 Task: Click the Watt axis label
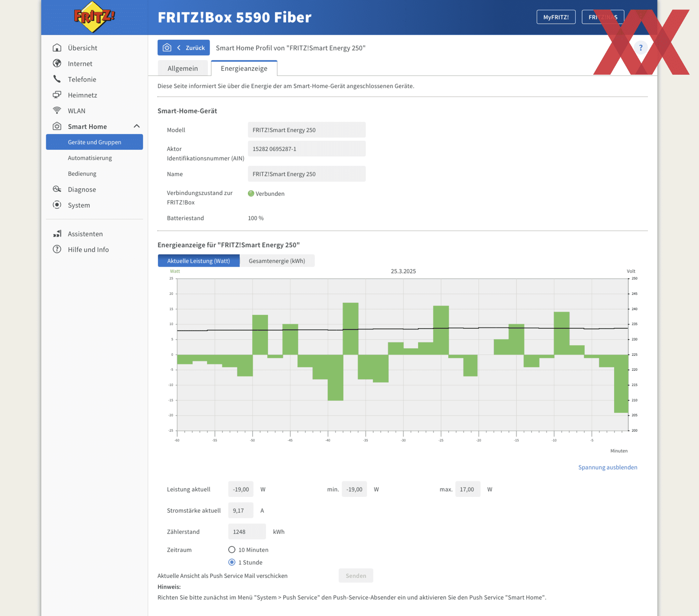coord(175,271)
